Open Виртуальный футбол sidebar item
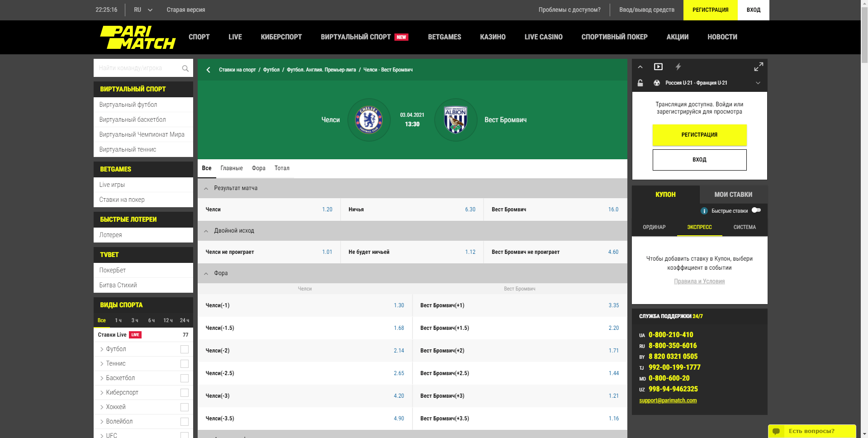This screenshot has height=438, width=868. click(143, 105)
